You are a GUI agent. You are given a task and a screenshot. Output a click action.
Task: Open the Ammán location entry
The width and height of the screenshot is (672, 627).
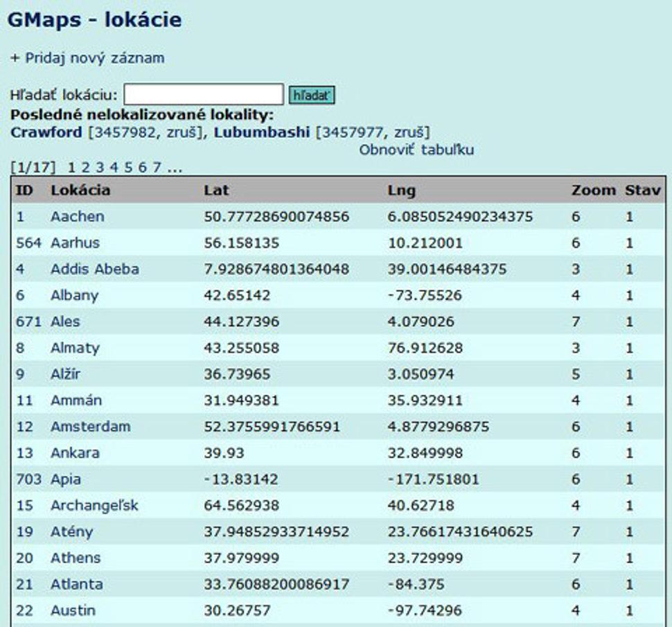pos(76,400)
